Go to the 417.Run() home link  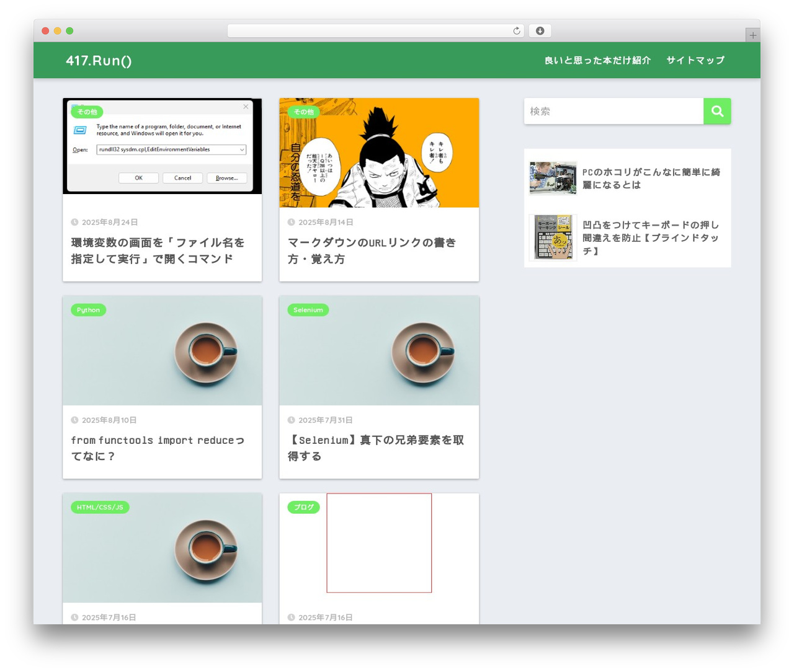pyautogui.click(x=99, y=60)
